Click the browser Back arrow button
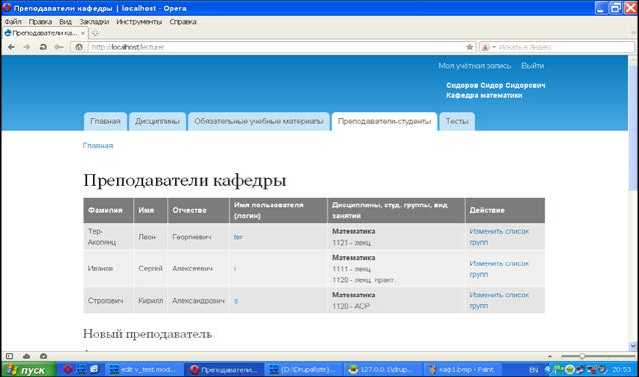 tap(11, 47)
